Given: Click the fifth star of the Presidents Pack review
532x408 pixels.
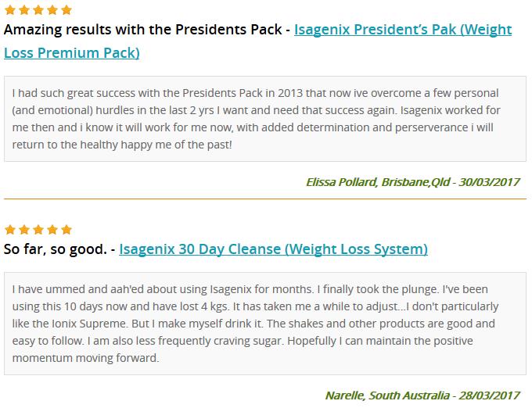Looking at the screenshot, I should click(x=66, y=10).
